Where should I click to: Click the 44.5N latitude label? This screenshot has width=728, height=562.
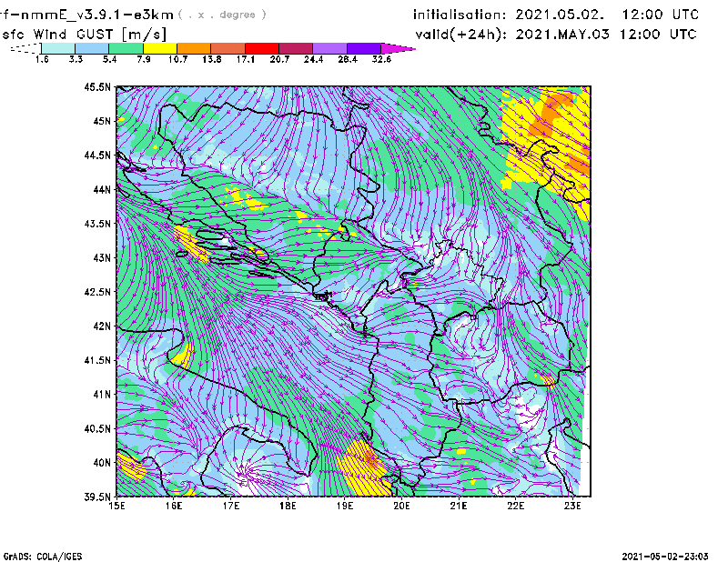[97, 155]
